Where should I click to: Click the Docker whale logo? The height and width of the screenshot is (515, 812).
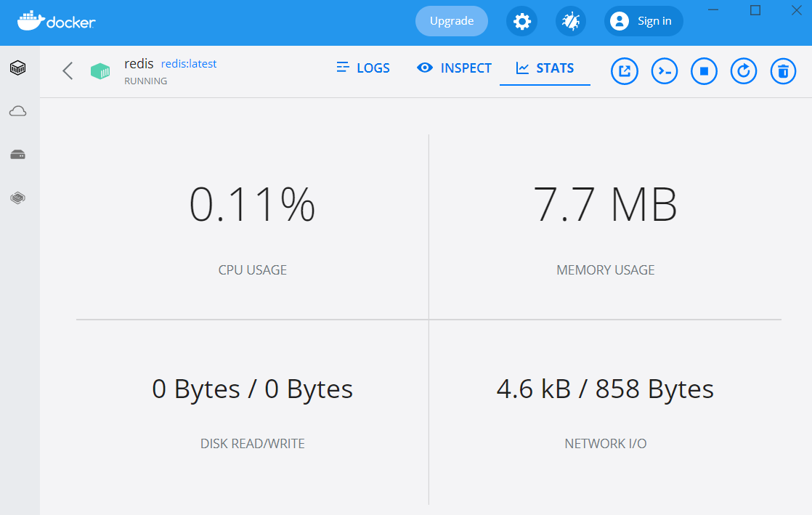pyautogui.click(x=56, y=21)
